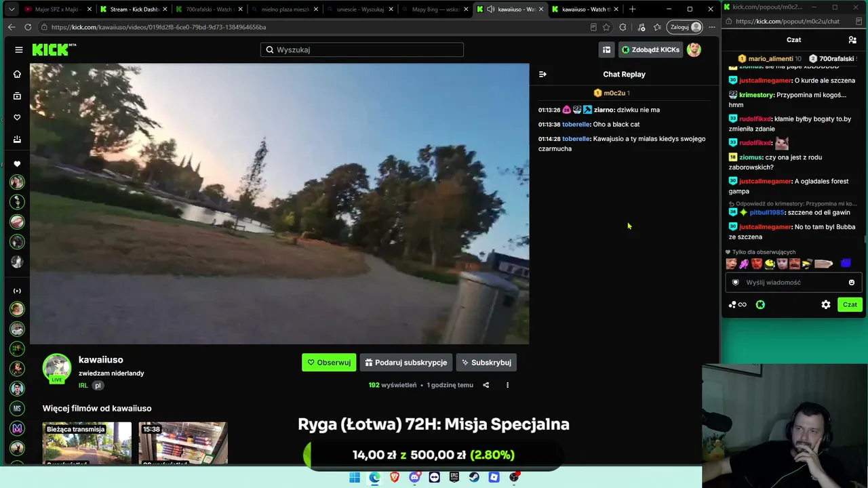Bookmark the page with the star icon
The image size is (868, 488).
tap(606, 27)
